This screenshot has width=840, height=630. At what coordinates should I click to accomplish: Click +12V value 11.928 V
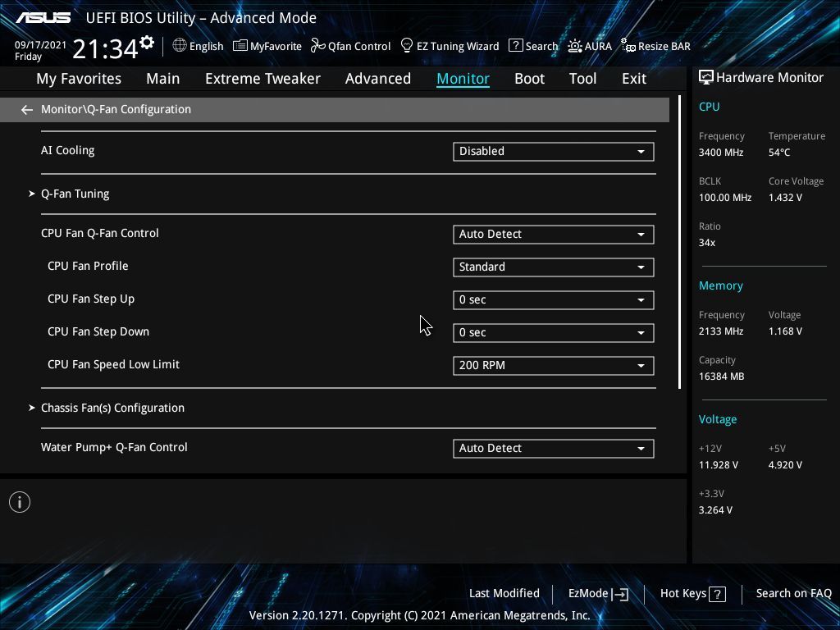click(x=718, y=465)
